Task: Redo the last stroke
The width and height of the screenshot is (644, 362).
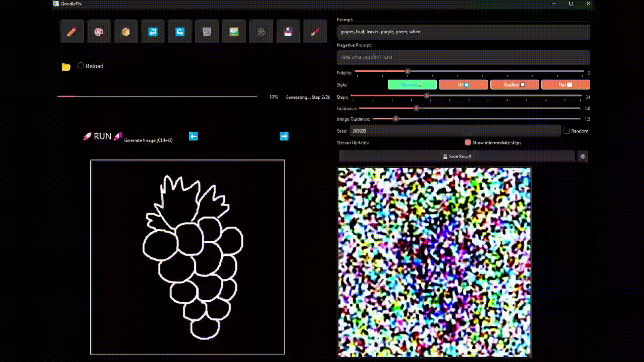Action: pyautogui.click(x=180, y=32)
